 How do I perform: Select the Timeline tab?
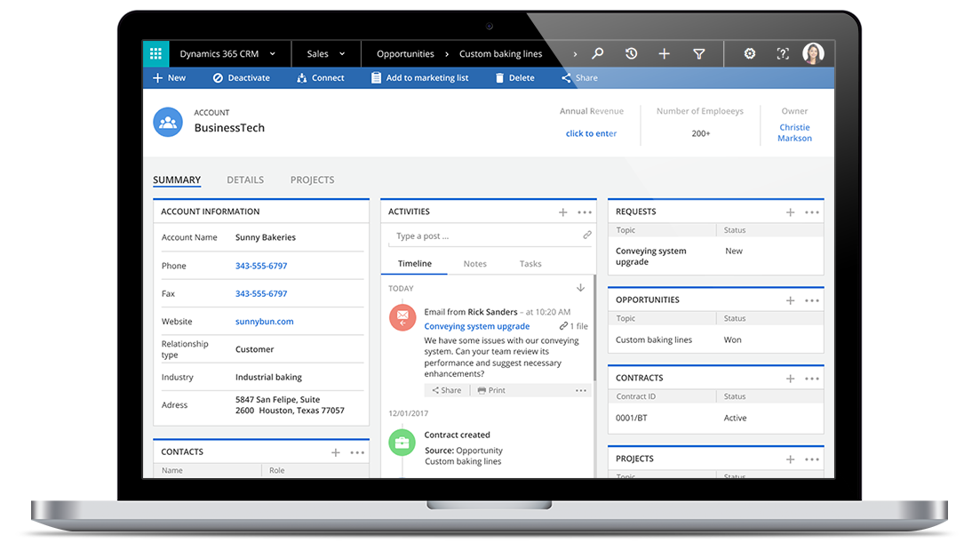(x=414, y=263)
